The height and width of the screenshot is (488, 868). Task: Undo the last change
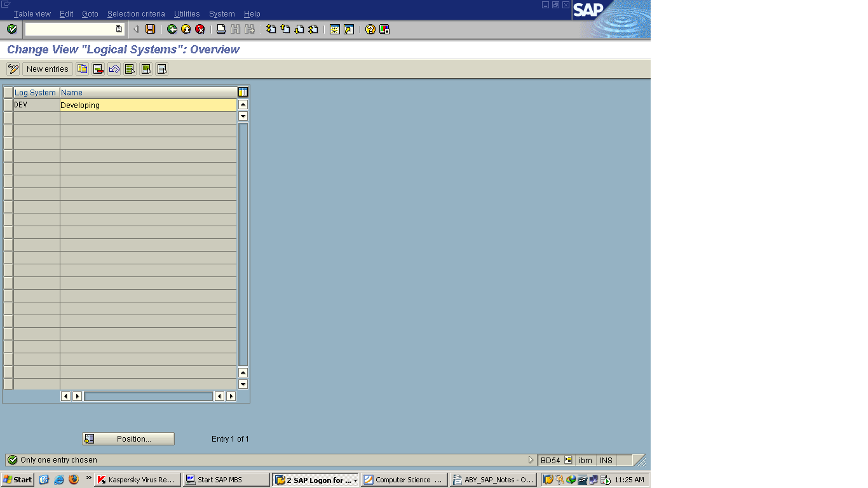click(114, 69)
